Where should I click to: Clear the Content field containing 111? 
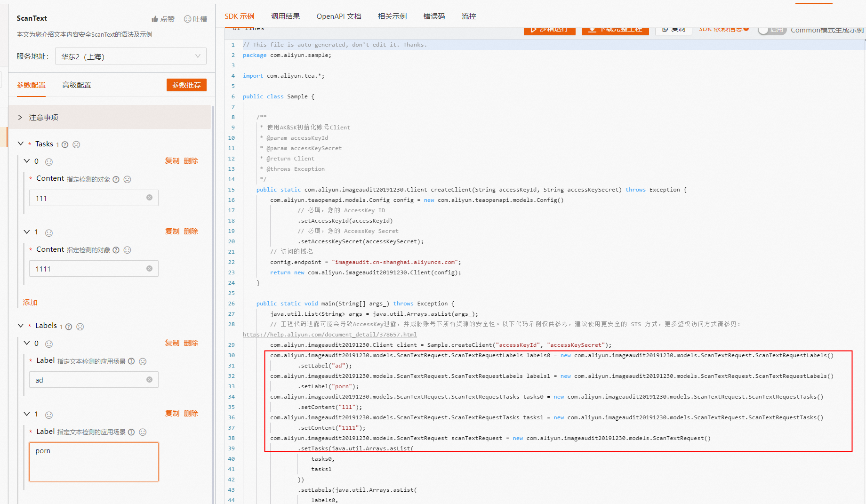tap(149, 198)
